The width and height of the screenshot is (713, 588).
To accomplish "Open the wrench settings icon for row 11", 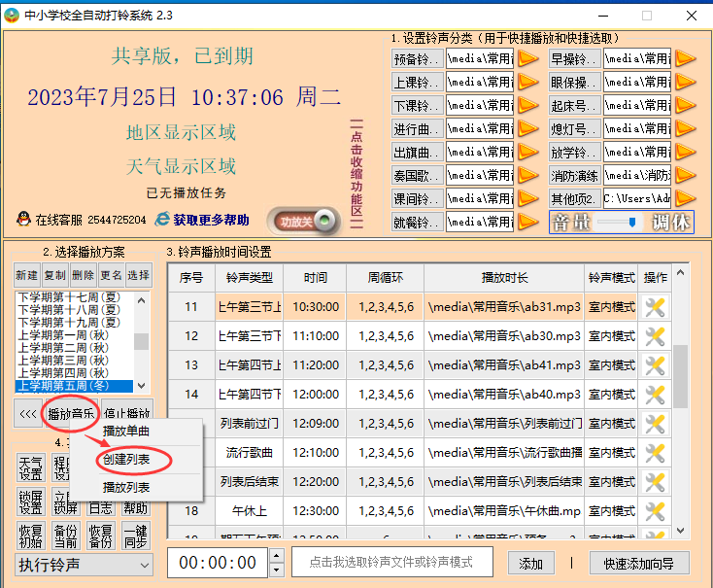I will click(x=655, y=307).
